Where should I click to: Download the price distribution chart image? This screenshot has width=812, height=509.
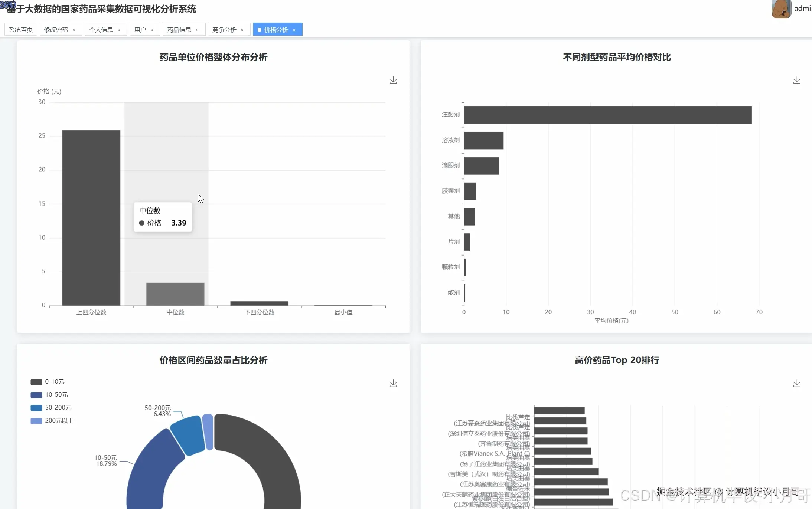393,81
